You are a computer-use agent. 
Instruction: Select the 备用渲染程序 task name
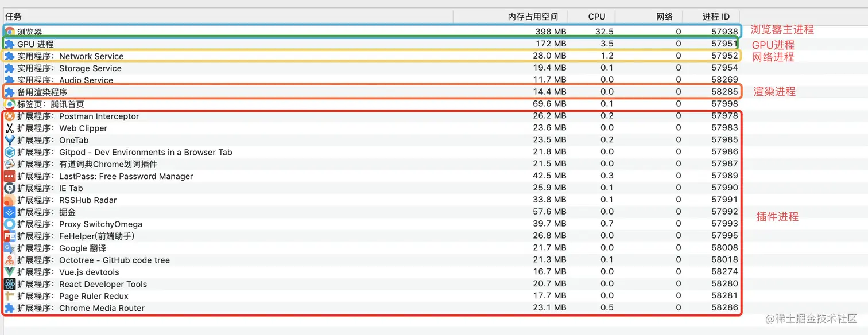click(x=42, y=92)
